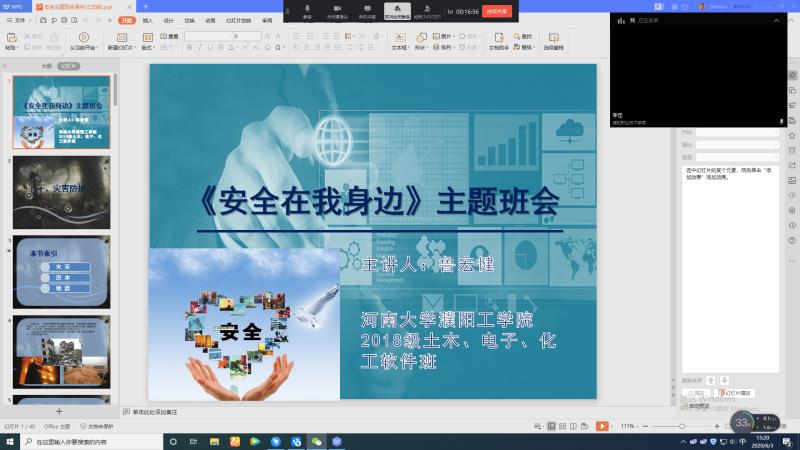Select slide 4 thumbnail
800x450 pixels.
(x=61, y=352)
